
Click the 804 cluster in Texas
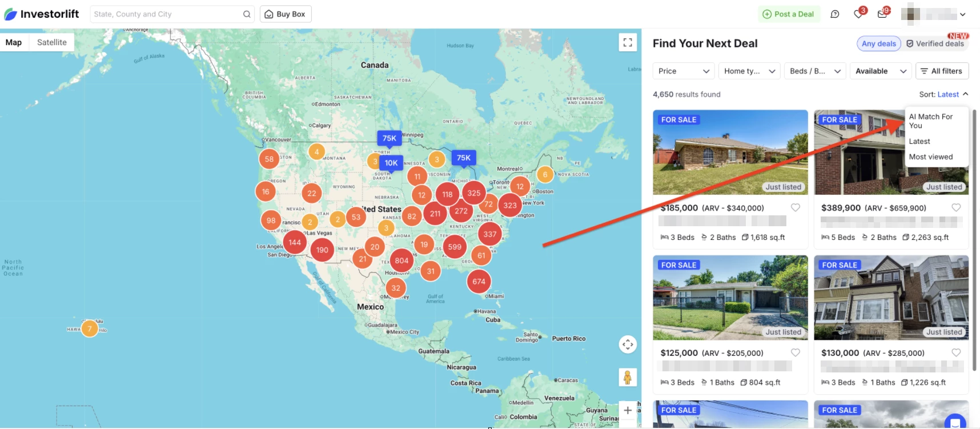pyautogui.click(x=401, y=260)
